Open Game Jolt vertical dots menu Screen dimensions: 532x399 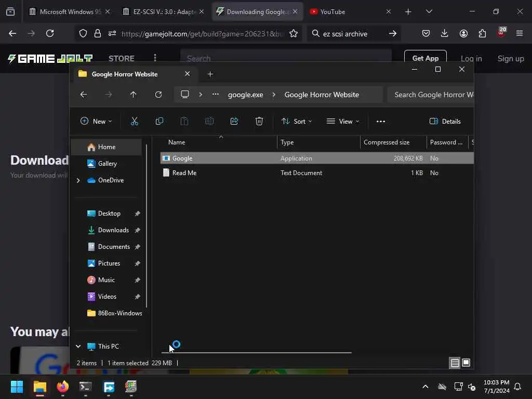pos(155,58)
